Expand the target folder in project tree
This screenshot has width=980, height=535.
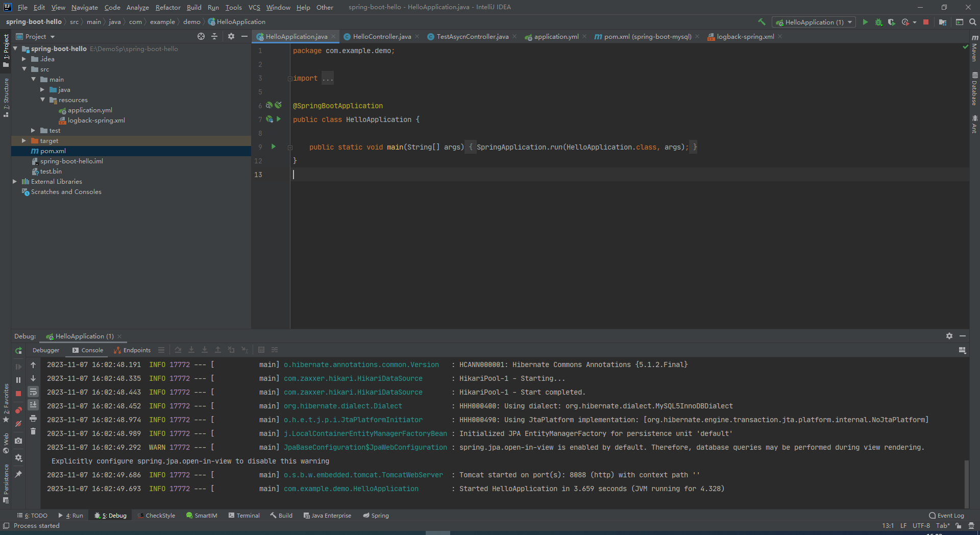click(x=24, y=140)
